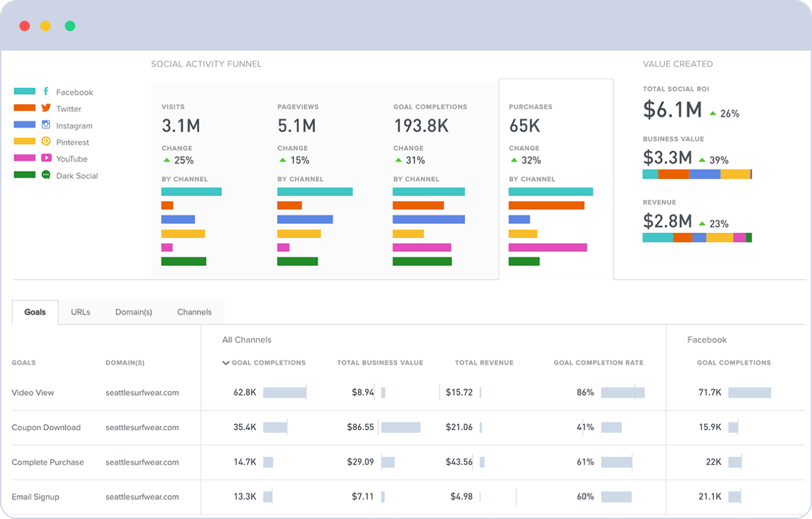Click the Facebook icon in legend
The width and height of the screenshot is (812, 519).
click(46, 91)
